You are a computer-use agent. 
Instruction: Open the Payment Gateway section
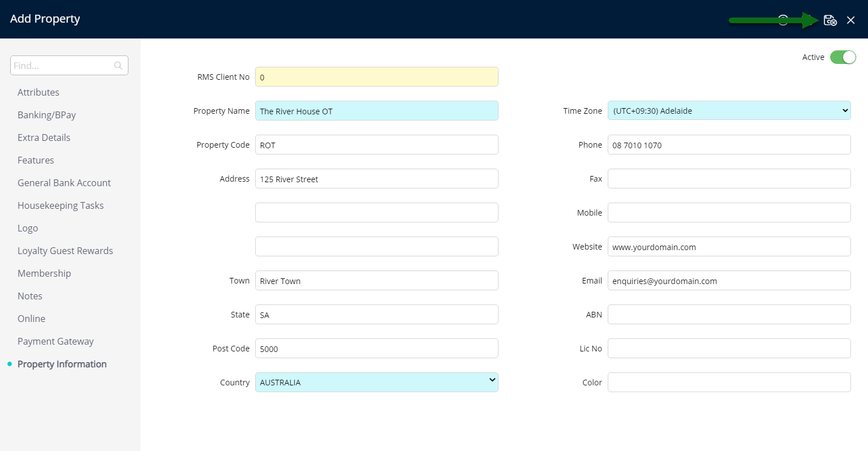55,341
